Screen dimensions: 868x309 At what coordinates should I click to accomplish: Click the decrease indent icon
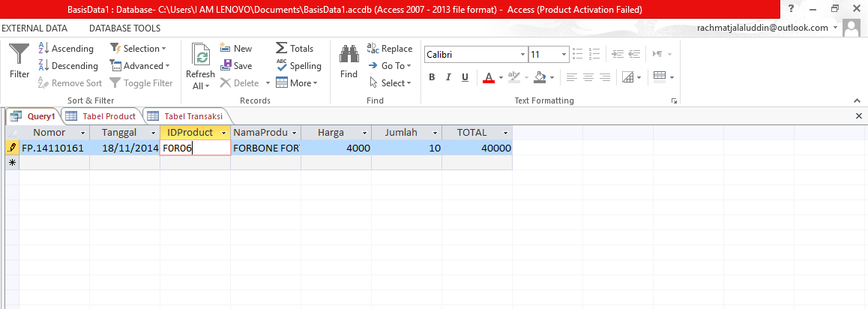634,54
